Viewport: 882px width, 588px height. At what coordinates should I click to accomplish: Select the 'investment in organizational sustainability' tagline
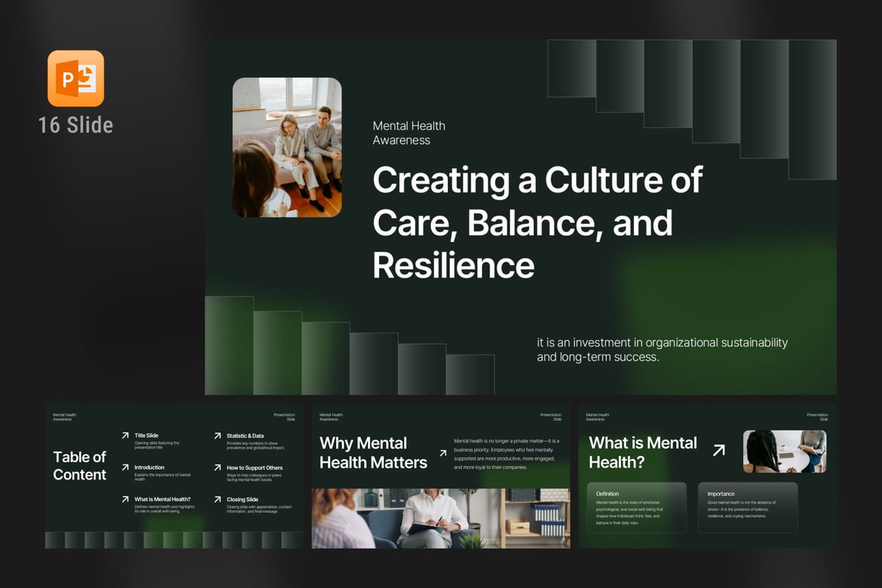click(662, 350)
